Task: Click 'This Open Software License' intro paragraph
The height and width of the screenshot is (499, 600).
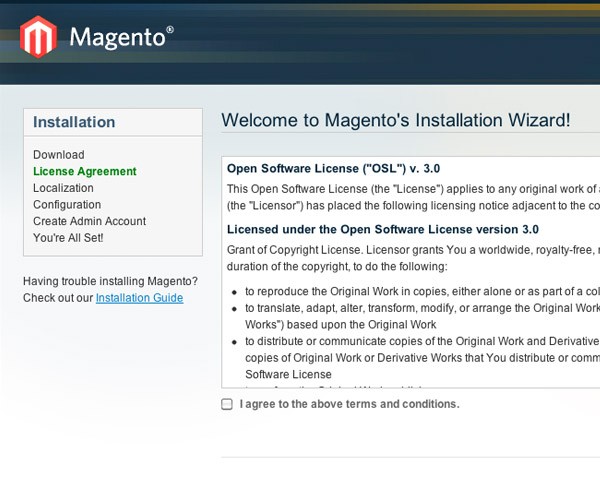Action: pos(413,197)
